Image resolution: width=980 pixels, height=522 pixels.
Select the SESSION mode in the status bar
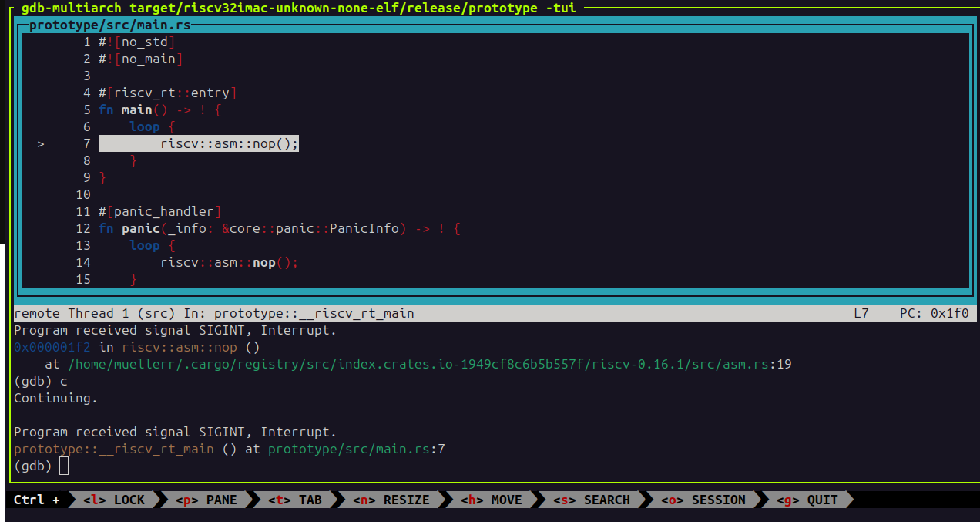703,500
